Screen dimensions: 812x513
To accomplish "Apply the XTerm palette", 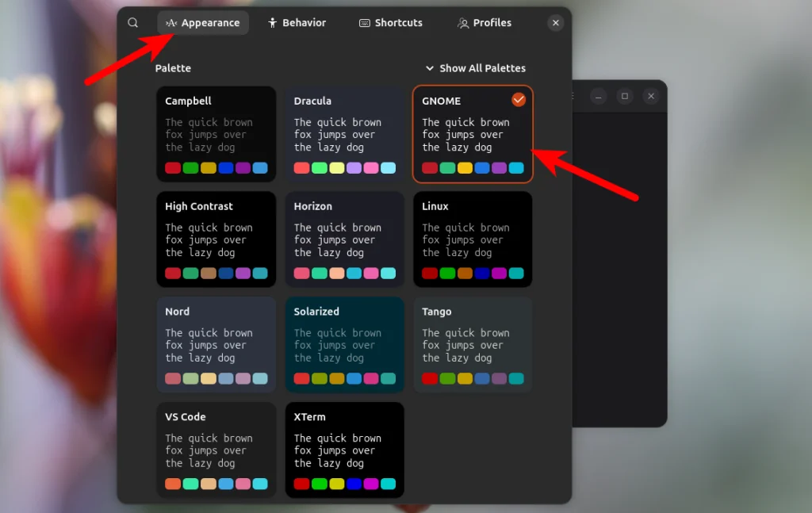I will coord(345,450).
